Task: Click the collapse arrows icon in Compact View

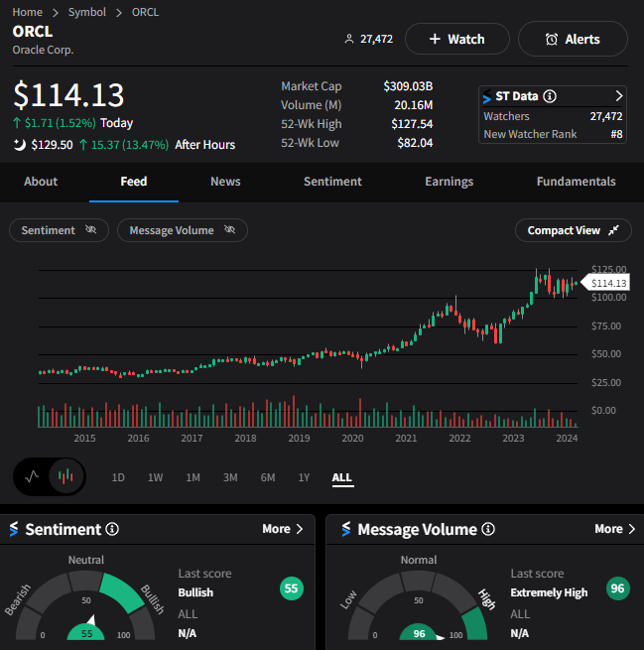Action: click(x=613, y=230)
